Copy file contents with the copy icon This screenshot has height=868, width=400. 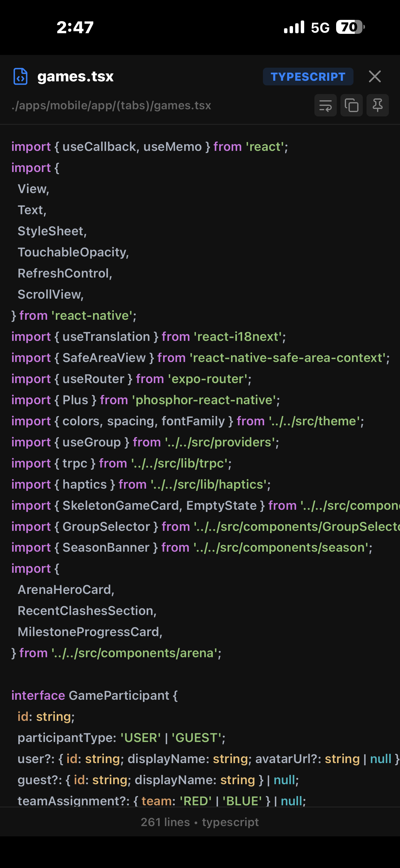(352, 106)
